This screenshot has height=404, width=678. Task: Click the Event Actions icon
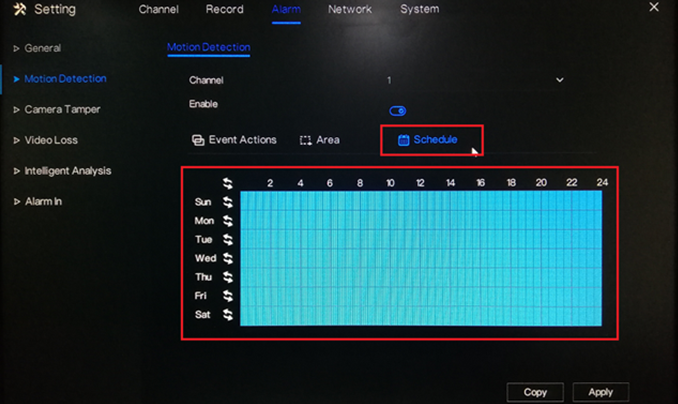[x=198, y=140]
